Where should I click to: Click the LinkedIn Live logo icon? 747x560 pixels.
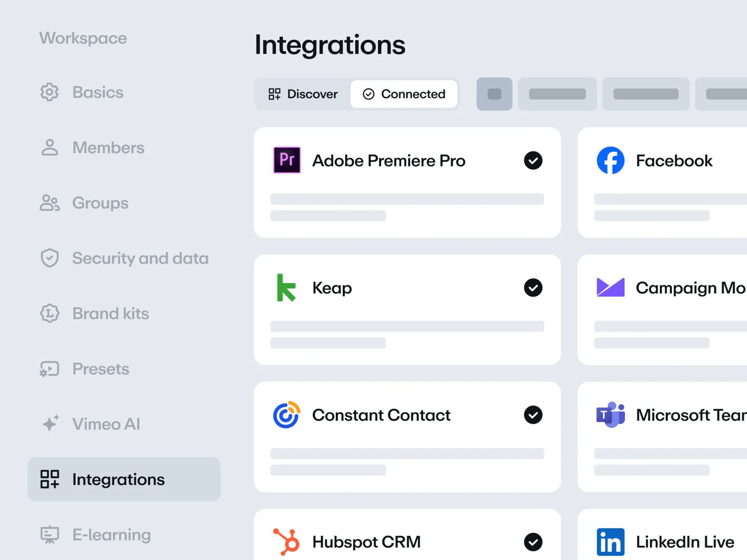tap(610, 541)
